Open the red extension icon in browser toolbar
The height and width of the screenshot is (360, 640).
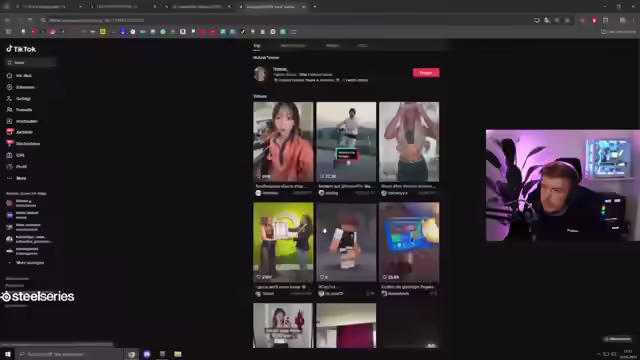pyautogui.click(x=594, y=20)
